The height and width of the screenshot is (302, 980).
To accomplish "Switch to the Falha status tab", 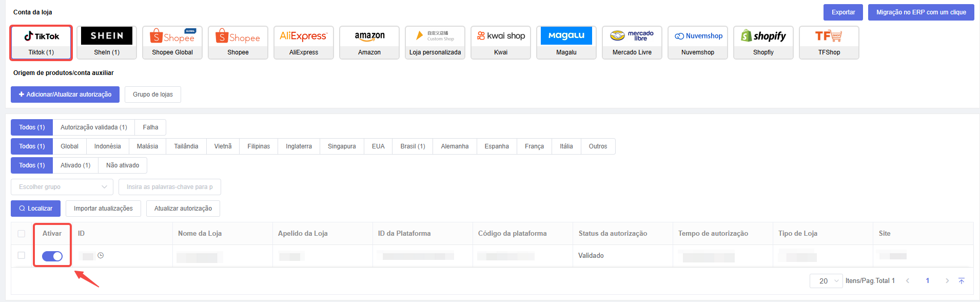I will pyautogui.click(x=150, y=127).
